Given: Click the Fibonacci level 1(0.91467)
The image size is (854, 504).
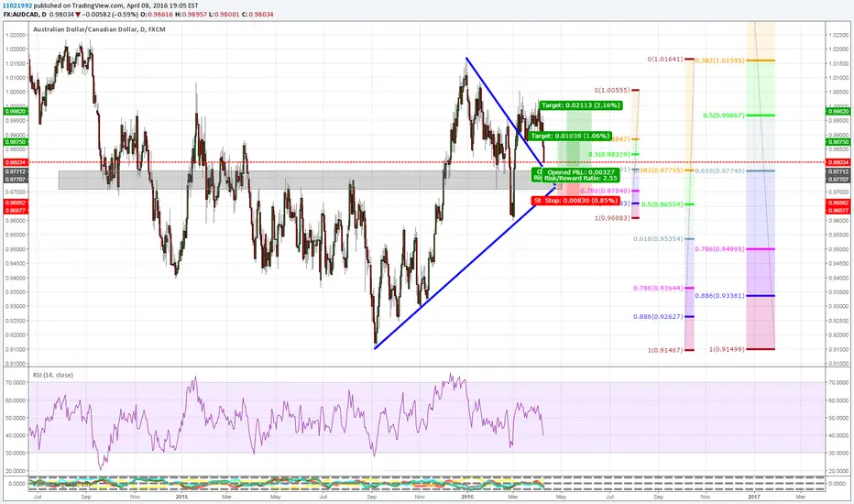Looking at the screenshot, I should click(x=664, y=350).
